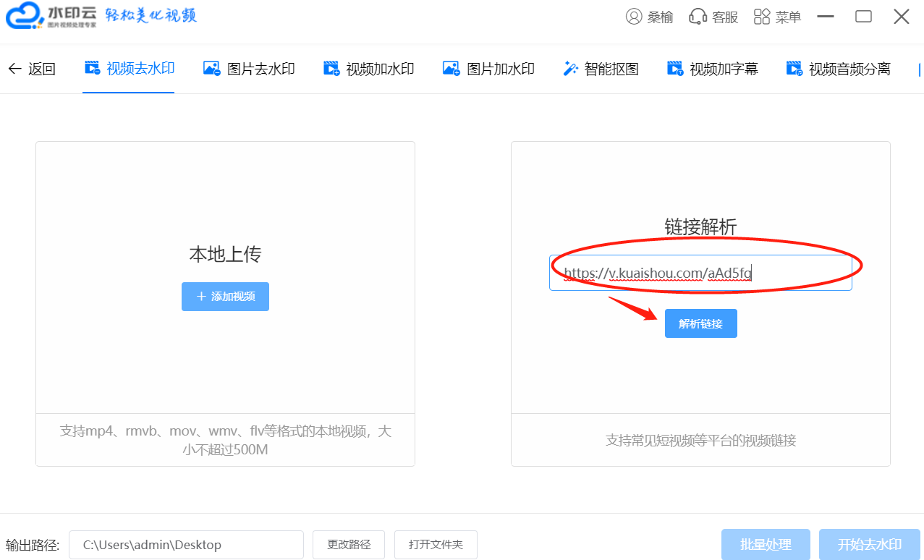Image resolution: width=924 pixels, height=560 pixels.
Task: Click 更改路径 to change output folder
Action: (349, 545)
